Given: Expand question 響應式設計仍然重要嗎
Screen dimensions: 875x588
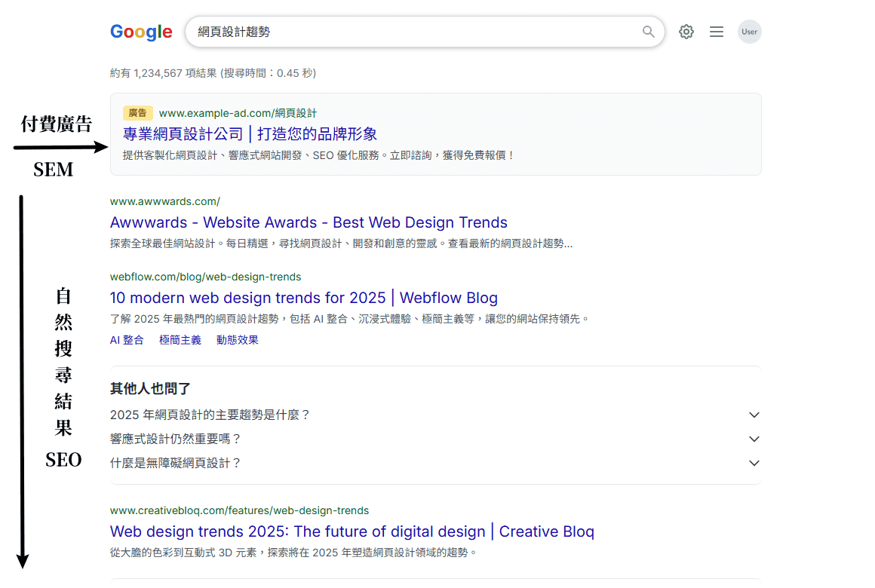Looking at the screenshot, I should [x=435, y=439].
